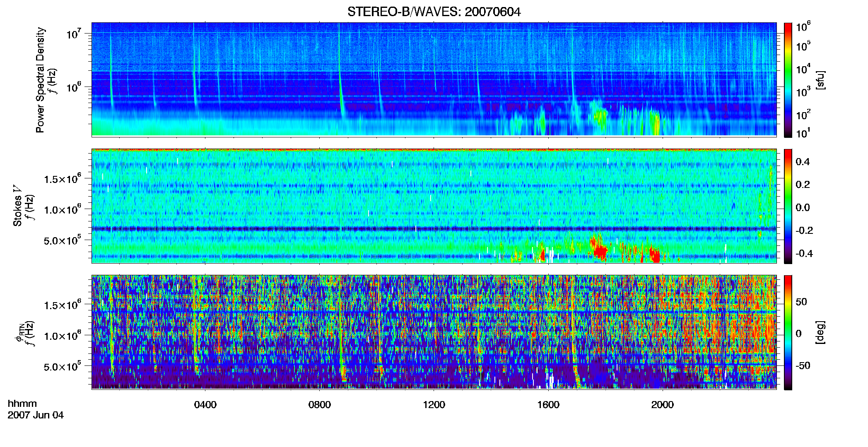
Task: Click the -0.4 tick on the Stokes V colorbar
Action: [x=805, y=253]
